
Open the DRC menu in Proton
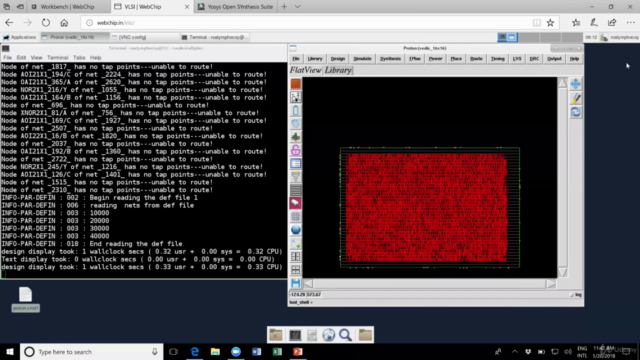[534, 59]
